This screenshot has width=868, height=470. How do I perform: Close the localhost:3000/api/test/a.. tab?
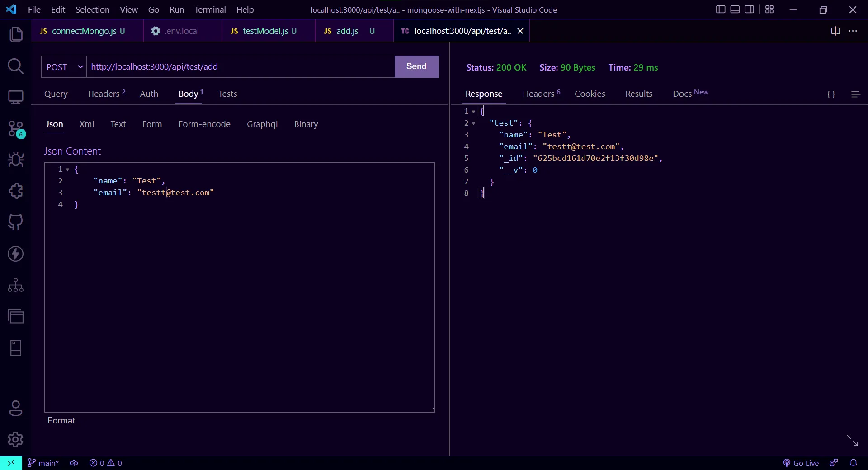(x=520, y=31)
